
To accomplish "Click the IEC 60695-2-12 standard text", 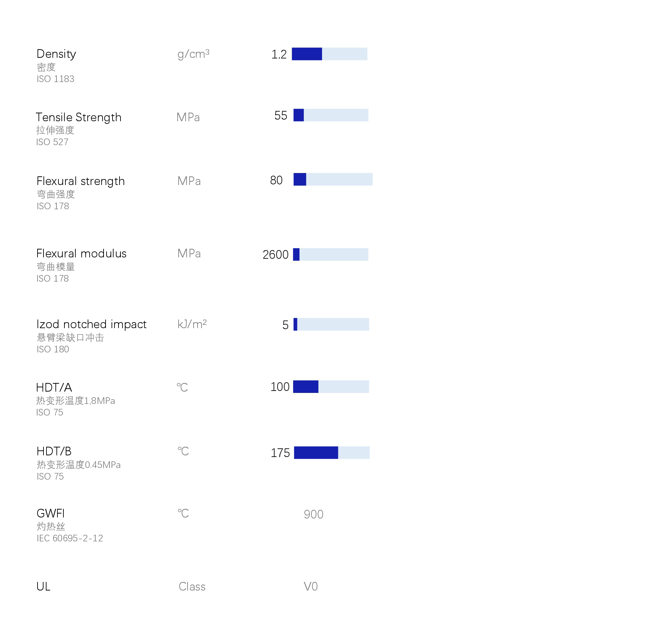I will 70,538.
